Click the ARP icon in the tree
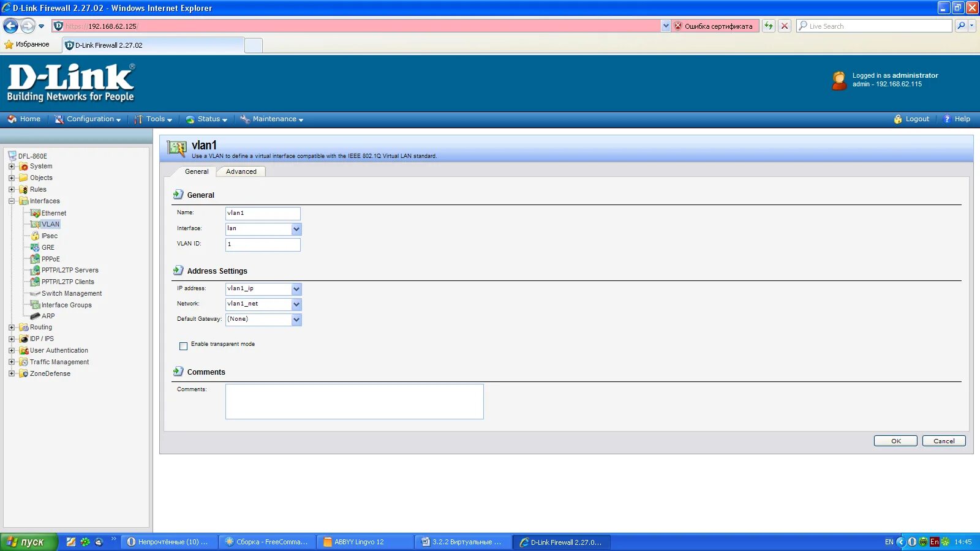 click(36, 316)
